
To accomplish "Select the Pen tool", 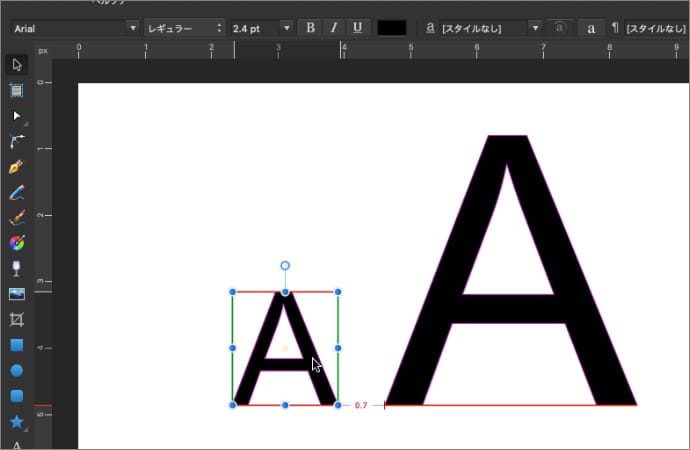I will tap(16, 167).
